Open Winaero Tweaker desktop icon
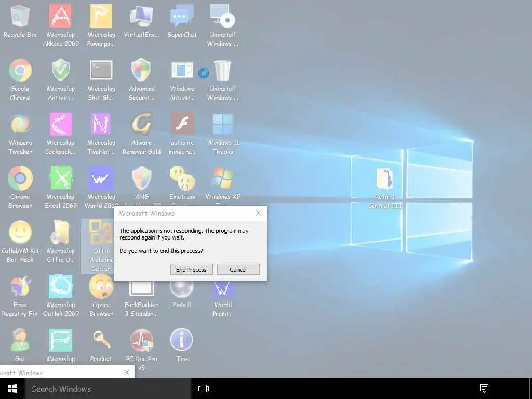Image resolution: width=532 pixels, height=399 pixels. (20, 124)
